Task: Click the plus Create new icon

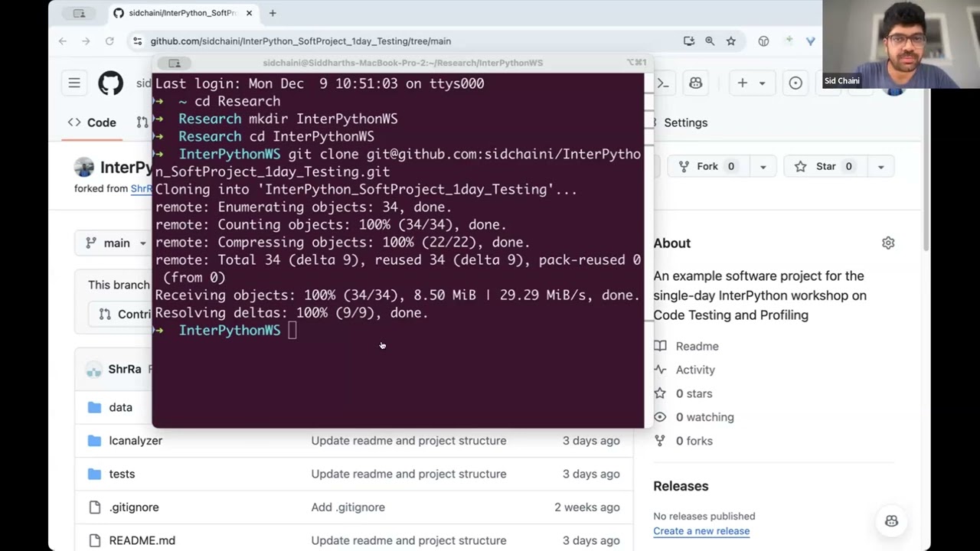Action: pyautogui.click(x=742, y=83)
